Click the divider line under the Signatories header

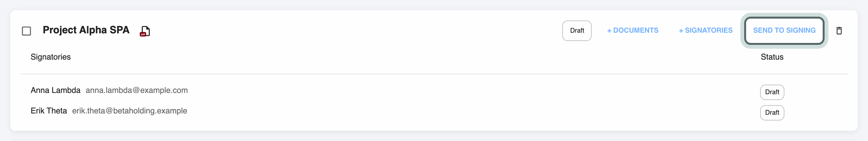(x=434, y=74)
